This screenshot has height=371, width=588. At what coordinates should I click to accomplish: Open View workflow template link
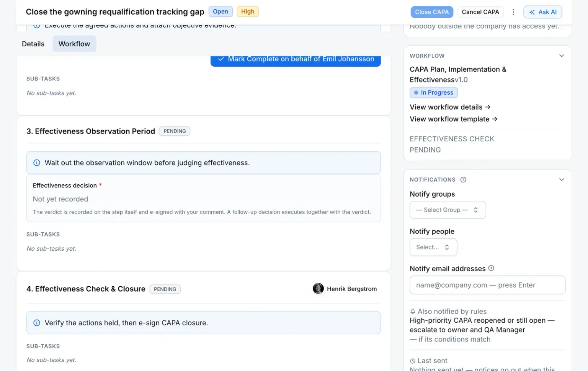pos(454,119)
